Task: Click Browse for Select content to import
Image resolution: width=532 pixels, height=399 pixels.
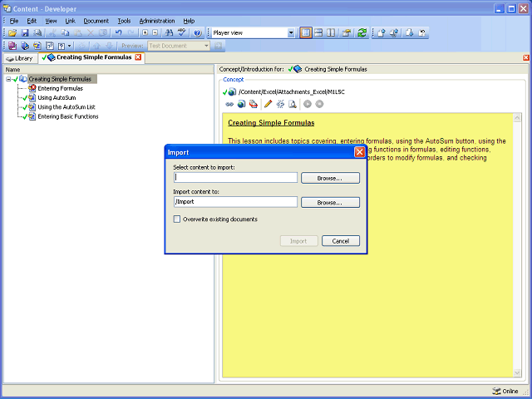Action: tap(330, 178)
